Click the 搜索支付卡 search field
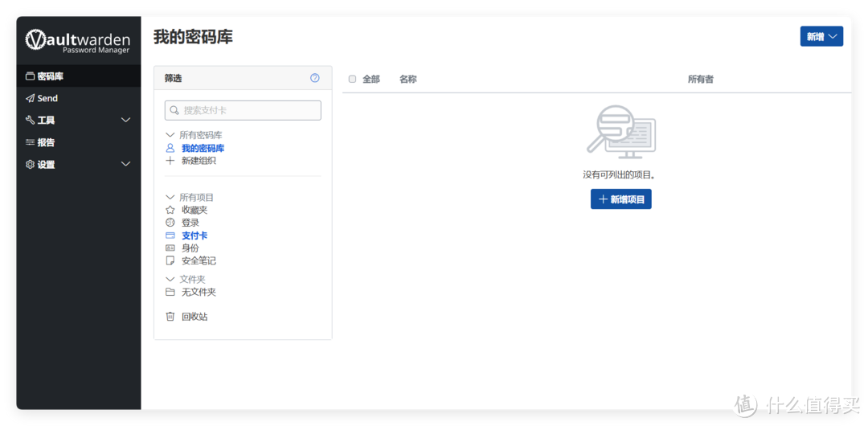868x426 pixels. [243, 110]
